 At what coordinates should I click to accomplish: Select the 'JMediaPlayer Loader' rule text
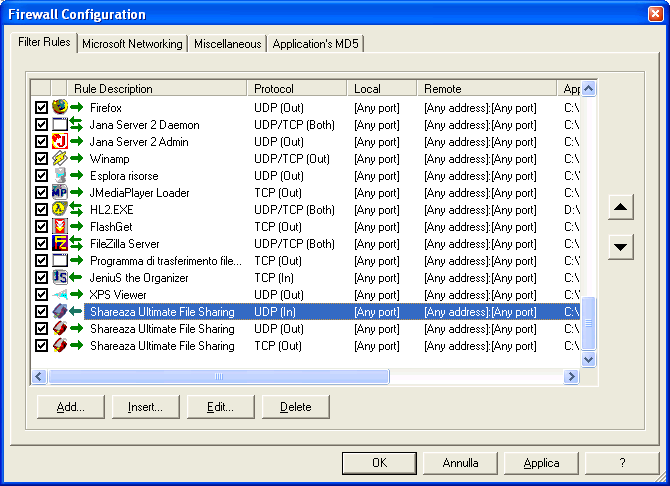pyautogui.click(x=139, y=193)
